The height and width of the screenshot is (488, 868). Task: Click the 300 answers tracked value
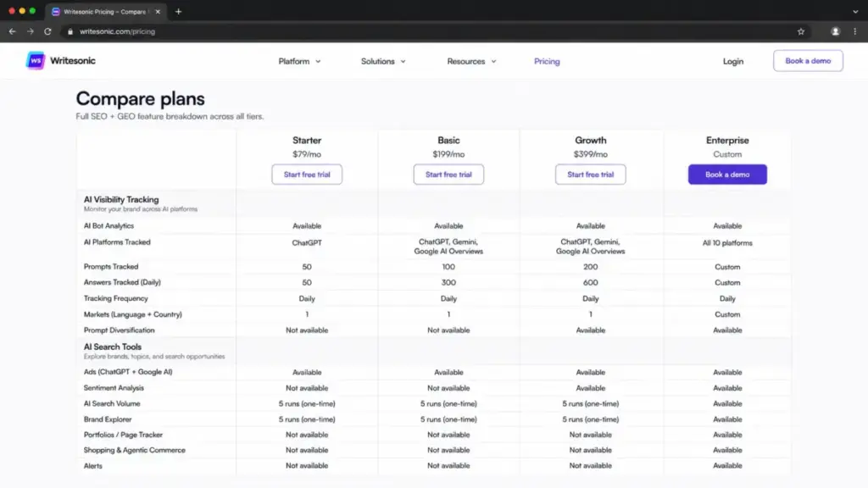[x=448, y=282]
